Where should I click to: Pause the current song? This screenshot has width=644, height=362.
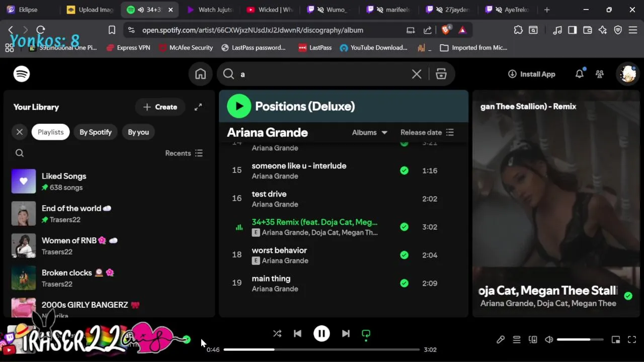[321, 333]
